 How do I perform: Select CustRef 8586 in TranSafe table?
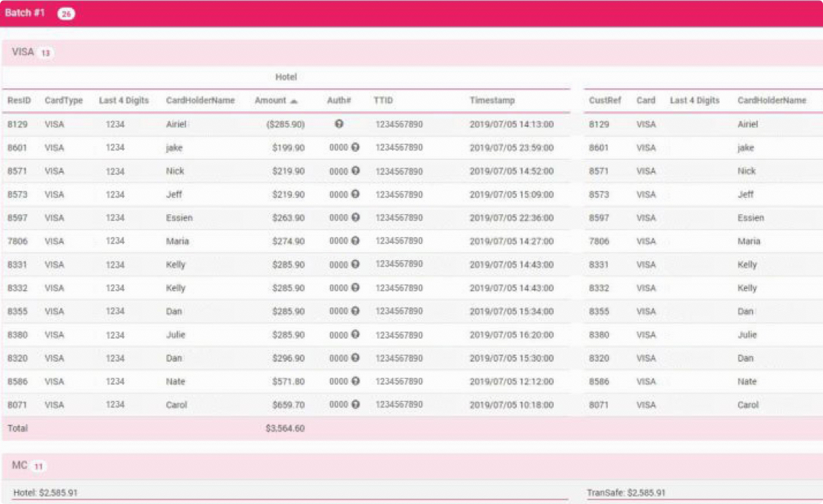[599, 381]
